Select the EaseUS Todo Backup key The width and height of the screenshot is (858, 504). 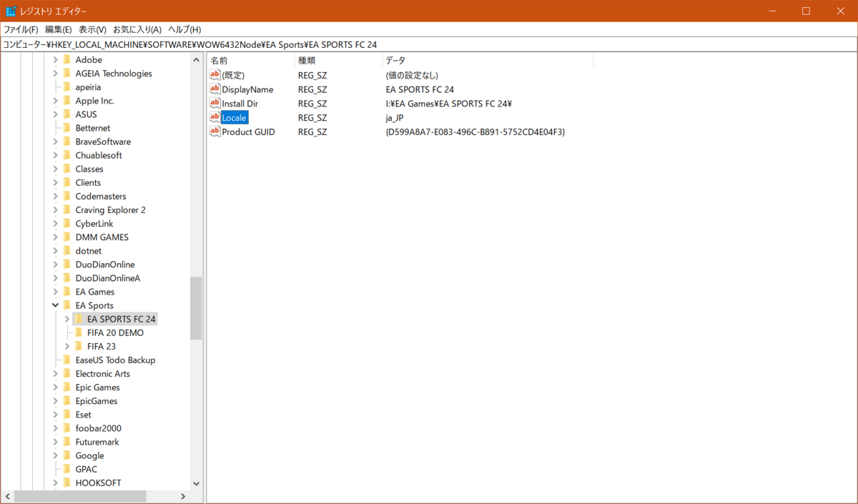coord(115,360)
